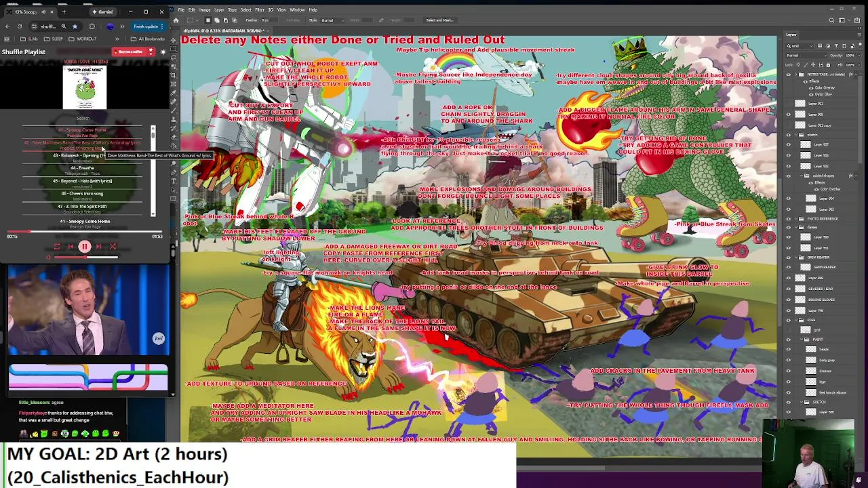
Task: Collapse the sketch layer group
Action: tap(795, 135)
